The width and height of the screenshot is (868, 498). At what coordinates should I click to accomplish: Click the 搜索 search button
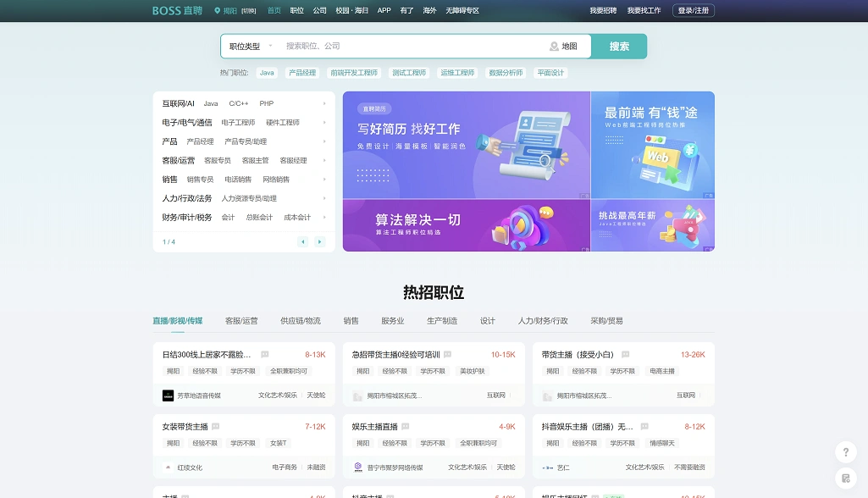click(619, 47)
